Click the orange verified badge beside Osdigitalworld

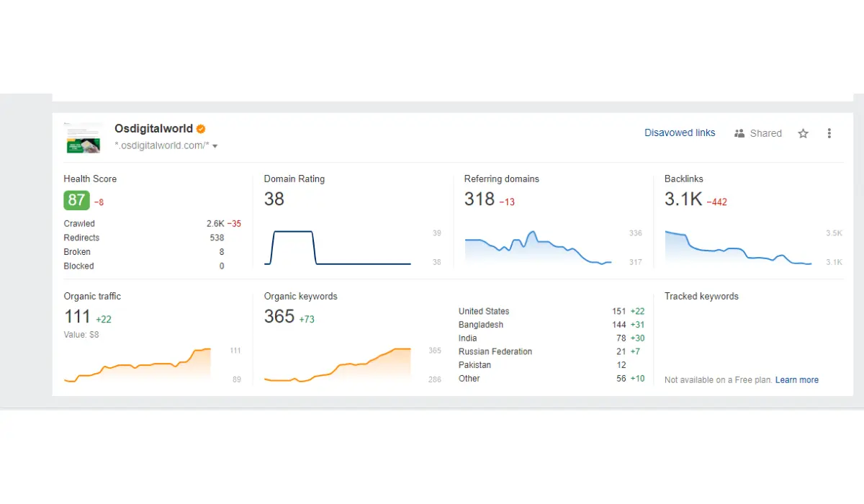201,129
